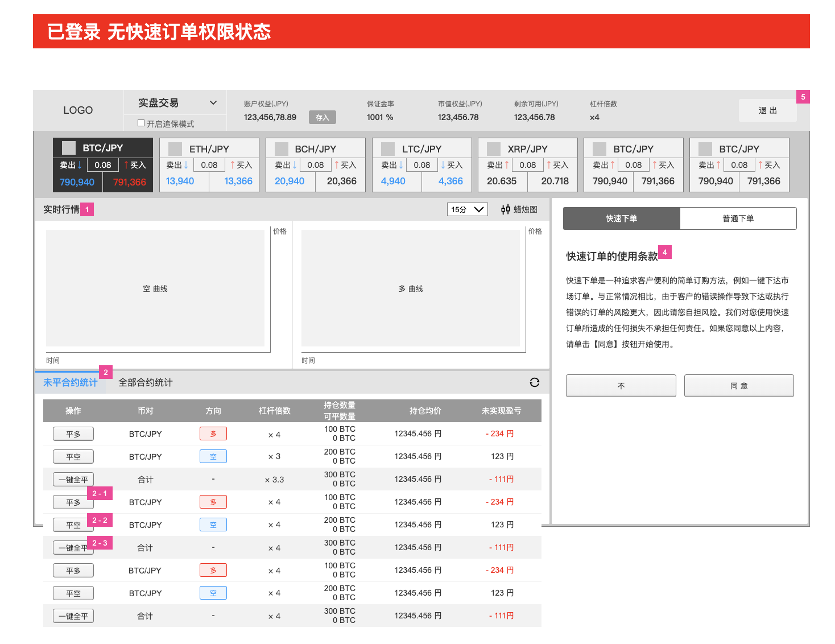This screenshot has height=644, width=835.
Task: Click the ETH/JPY sell price 13,940
Action: point(180,181)
